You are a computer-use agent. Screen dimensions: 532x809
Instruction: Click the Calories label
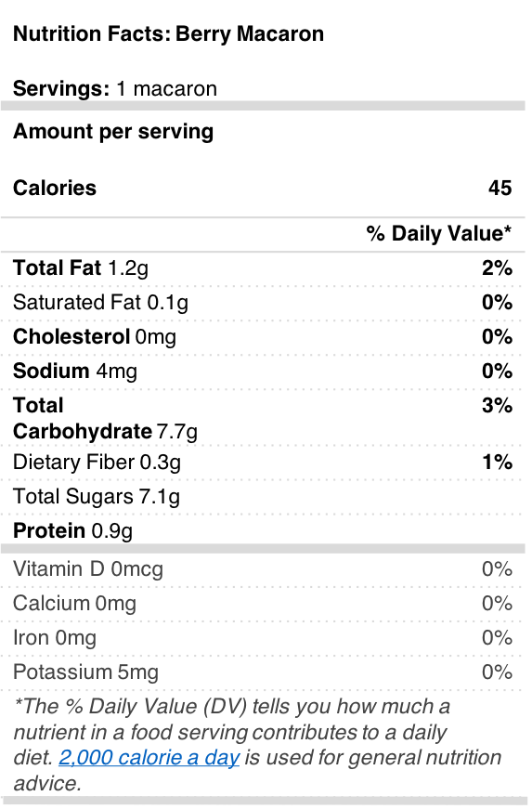tap(55, 188)
